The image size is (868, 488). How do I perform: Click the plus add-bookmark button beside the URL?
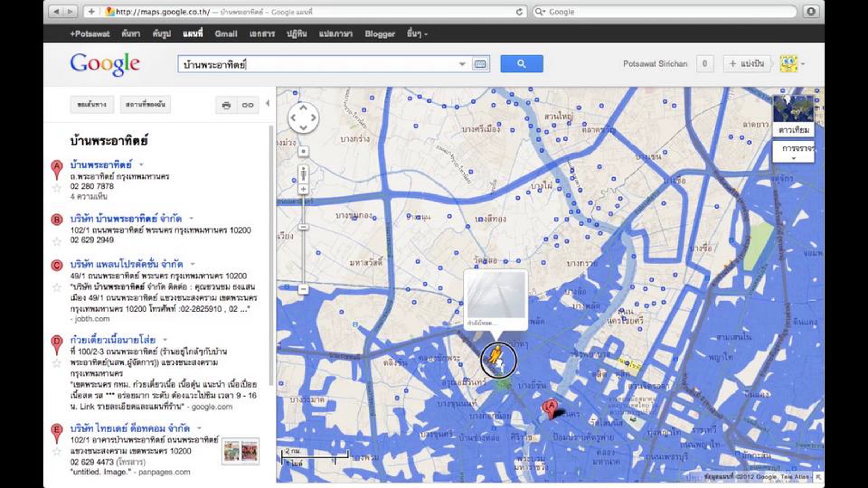92,12
